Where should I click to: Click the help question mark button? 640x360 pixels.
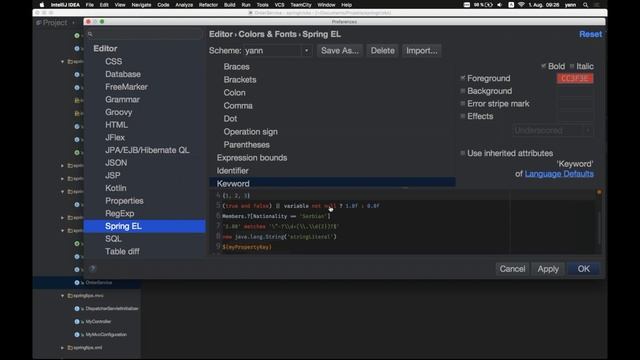[93, 269]
